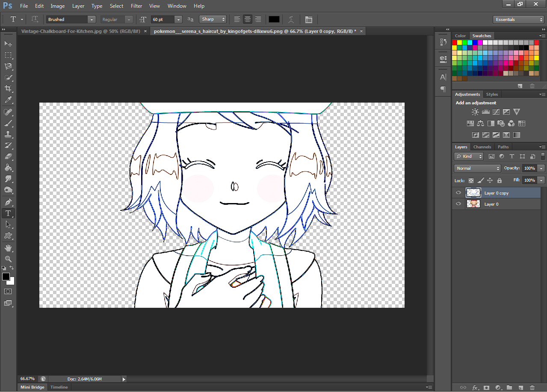
Task: Open the Character and Paragraph panels toggle
Action: point(309,19)
